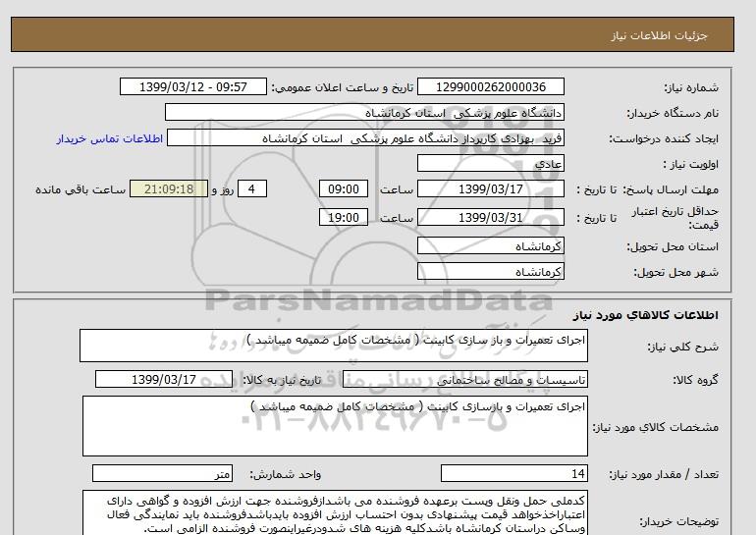Select the validity time field 19:00

(344, 217)
